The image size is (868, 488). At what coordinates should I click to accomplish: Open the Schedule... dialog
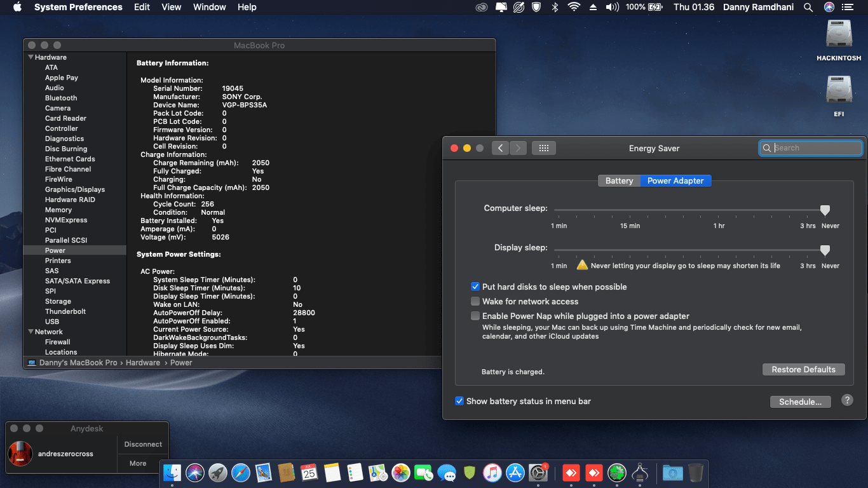tap(801, 402)
